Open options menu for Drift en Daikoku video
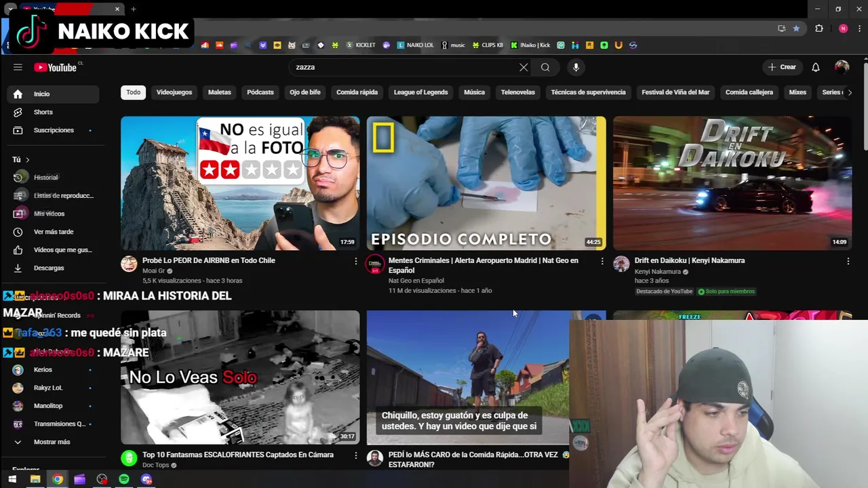868x488 pixels. pos(848,261)
